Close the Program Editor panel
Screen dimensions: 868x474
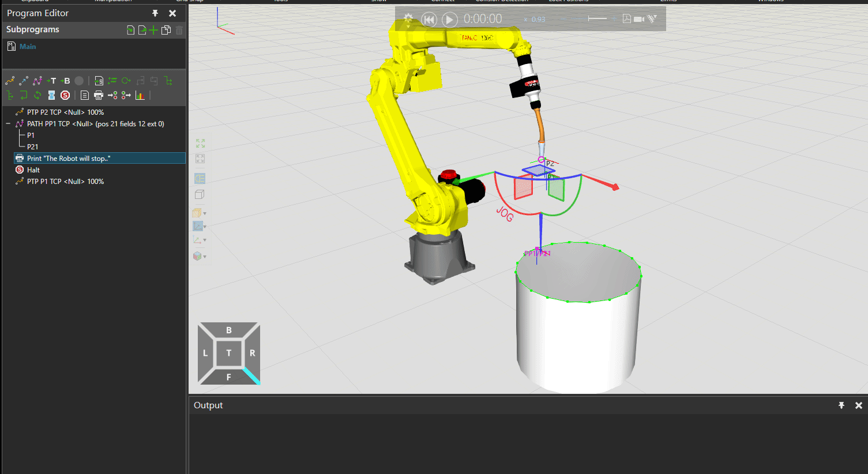[x=172, y=13]
